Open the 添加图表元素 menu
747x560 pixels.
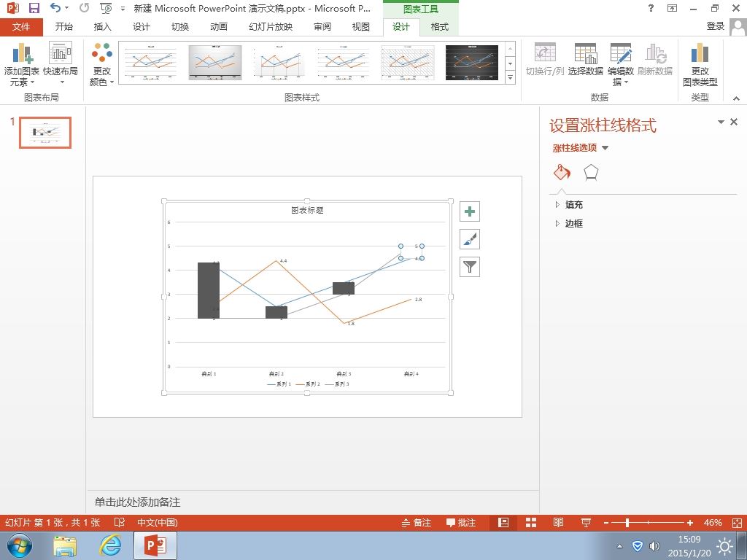[x=21, y=65]
